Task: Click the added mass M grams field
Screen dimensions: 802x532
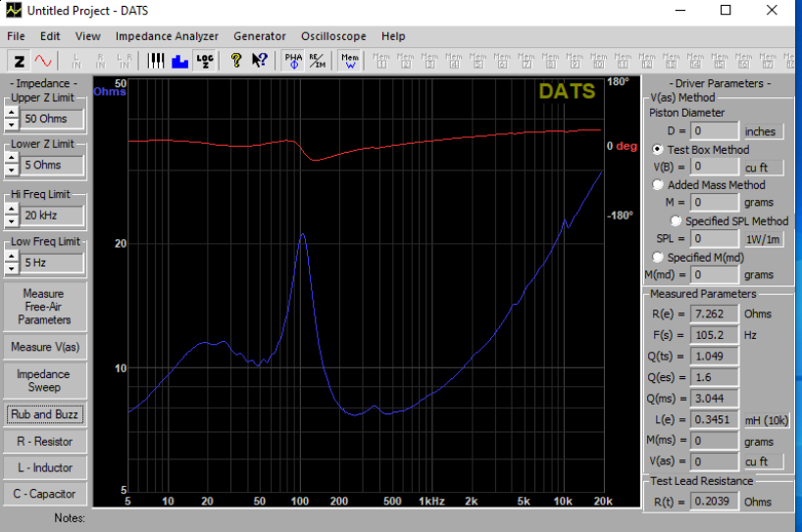Action: (714, 203)
